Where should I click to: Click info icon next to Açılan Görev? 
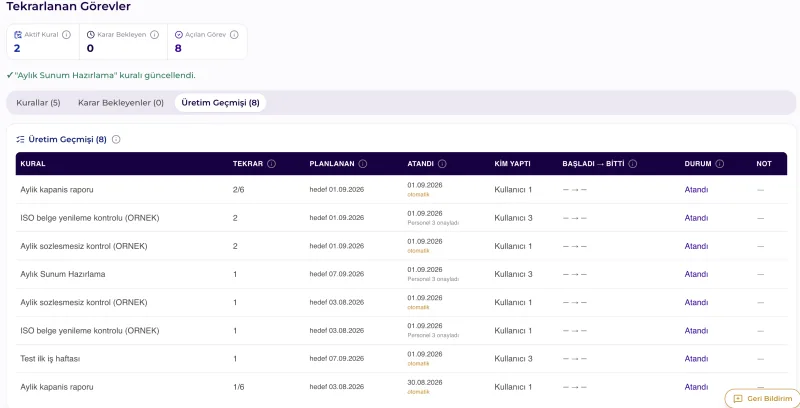(x=234, y=35)
